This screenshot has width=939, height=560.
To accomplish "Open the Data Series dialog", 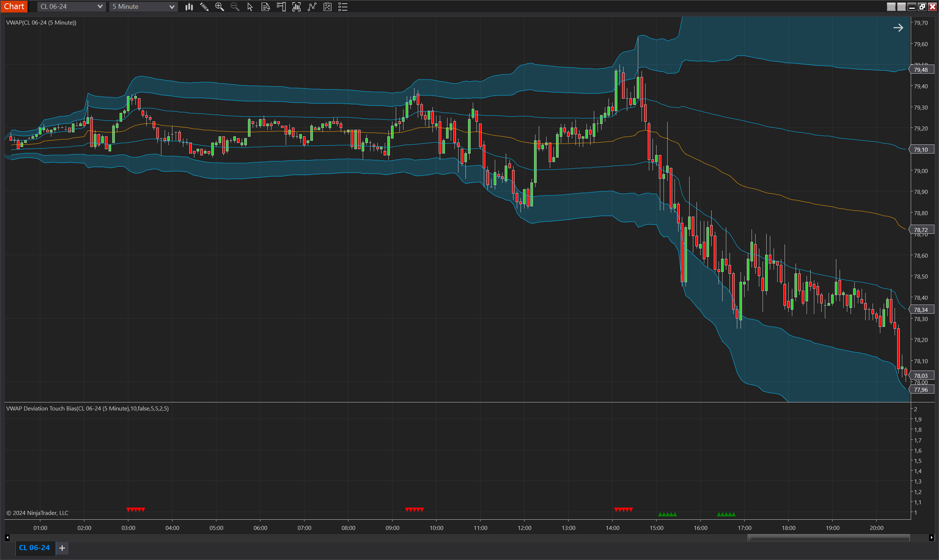I will 296,7.
